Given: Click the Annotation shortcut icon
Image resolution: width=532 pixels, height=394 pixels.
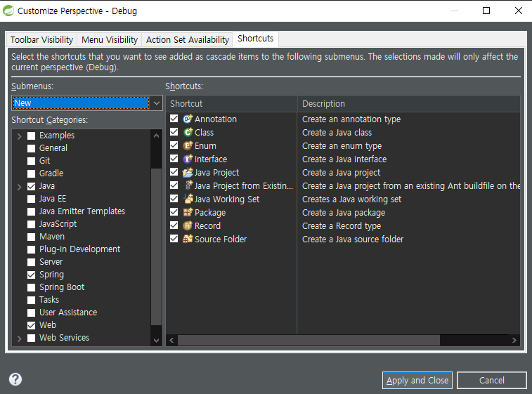Looking at the screenshot, I should [188, 119].
